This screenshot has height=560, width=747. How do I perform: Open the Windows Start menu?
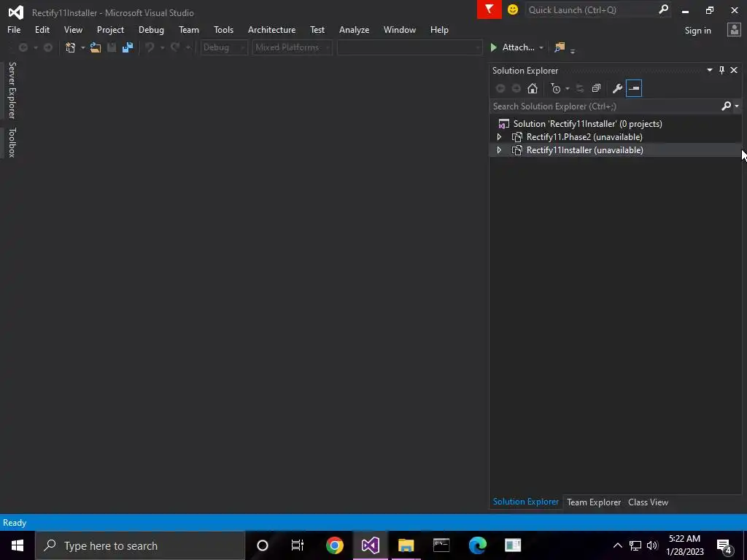(18, 545)
